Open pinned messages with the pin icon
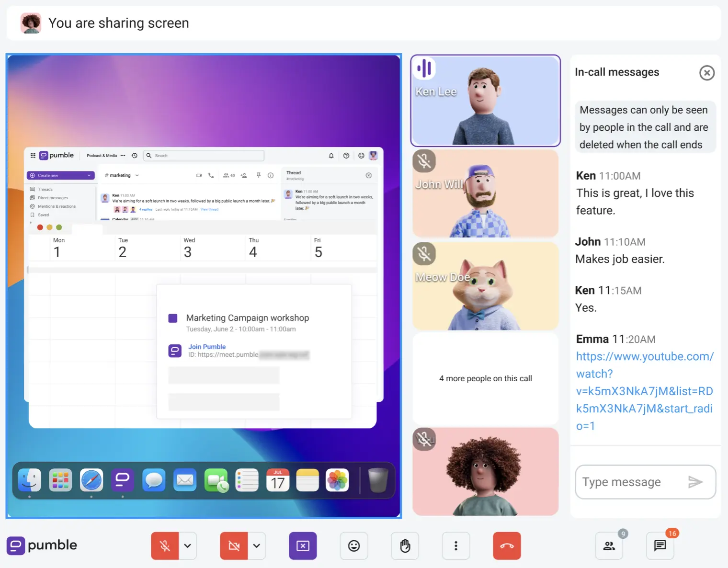This screenshot has width=728, height=568. (259, 175)
